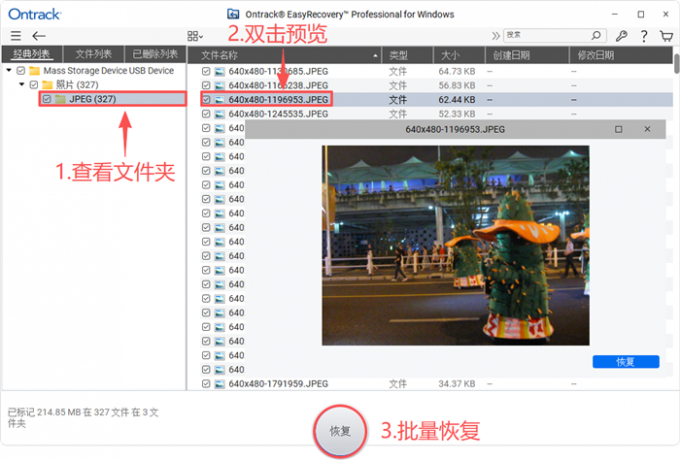Screen dimensions: 680x461
Task: Click image icon of 640x480-1245535.JPEG
Action: (220, 114)
